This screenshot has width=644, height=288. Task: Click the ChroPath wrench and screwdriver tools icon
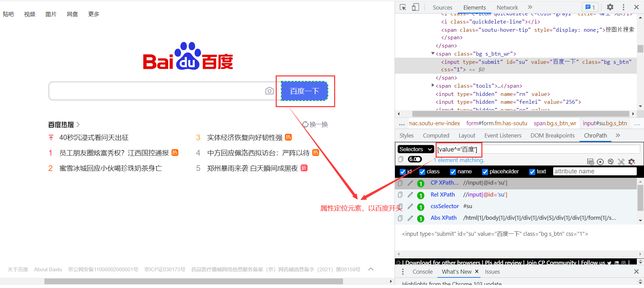point(621,162)
